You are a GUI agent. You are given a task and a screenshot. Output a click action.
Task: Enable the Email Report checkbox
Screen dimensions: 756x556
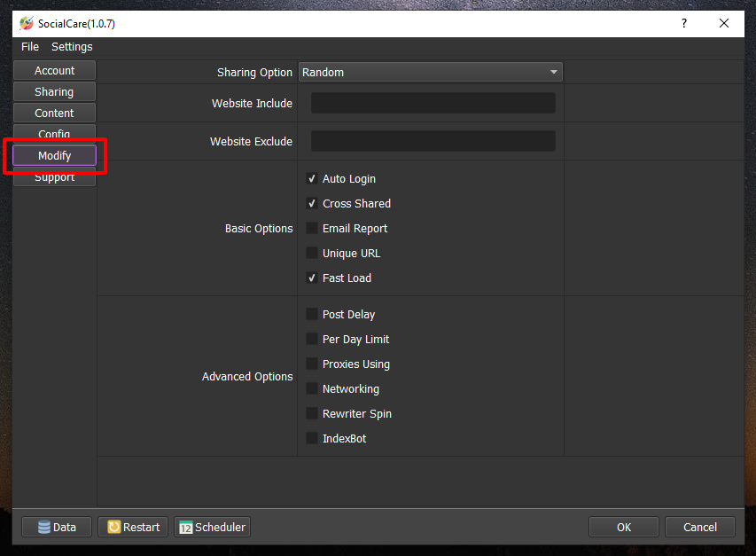312,228
